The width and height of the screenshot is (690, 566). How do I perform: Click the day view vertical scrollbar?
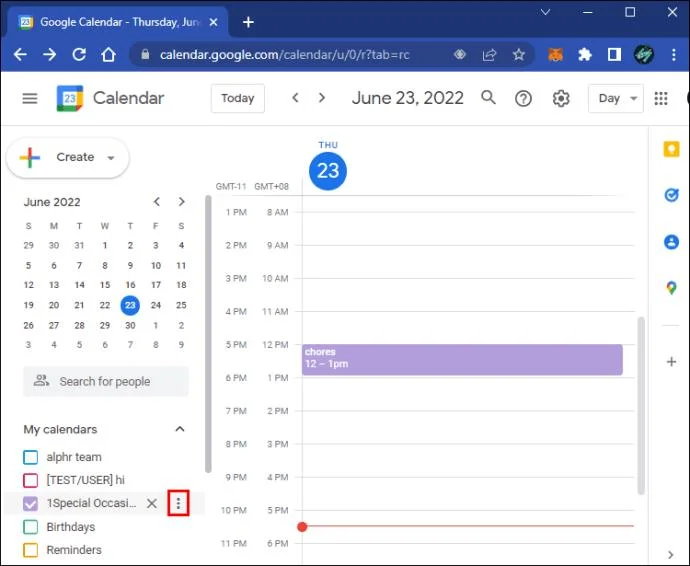(x=641, y=406)
